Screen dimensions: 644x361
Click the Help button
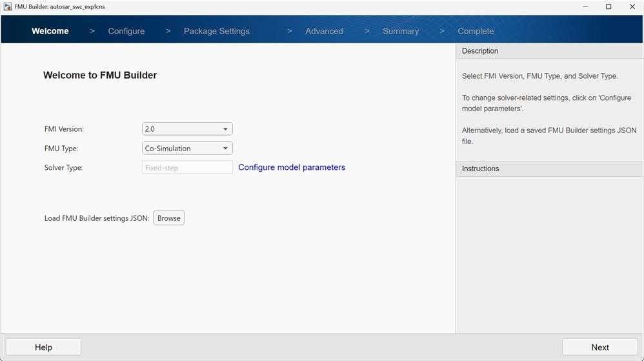[43, 347]
